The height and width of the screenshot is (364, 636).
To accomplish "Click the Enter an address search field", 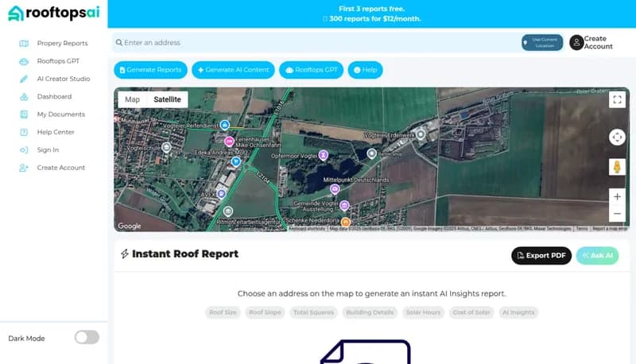I will point(316,43).
